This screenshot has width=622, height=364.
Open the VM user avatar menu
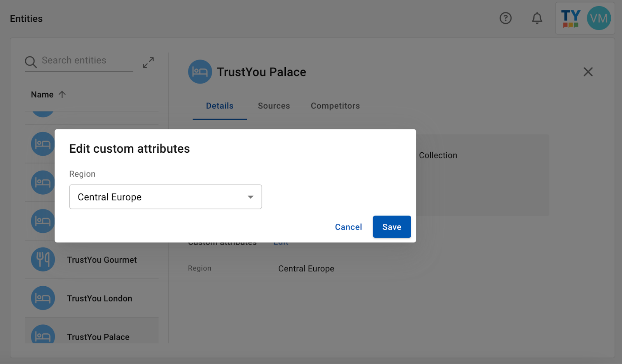tap(599, 18)
